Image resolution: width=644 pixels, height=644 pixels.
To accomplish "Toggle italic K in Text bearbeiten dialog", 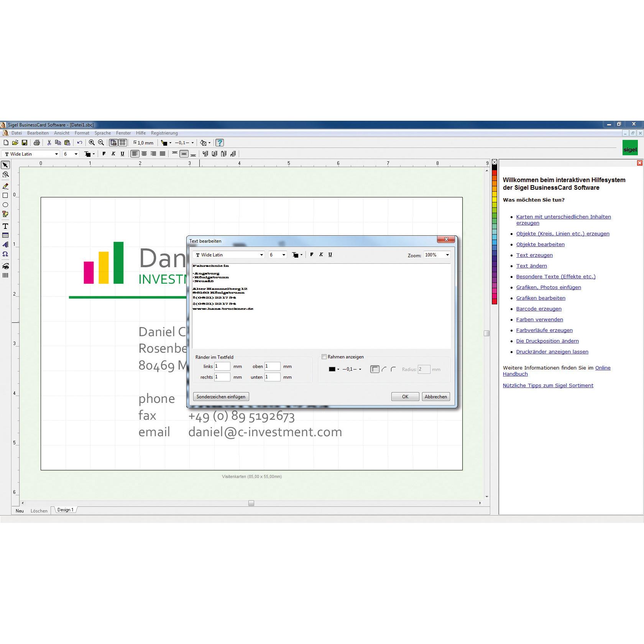I will tap(321, 255).
